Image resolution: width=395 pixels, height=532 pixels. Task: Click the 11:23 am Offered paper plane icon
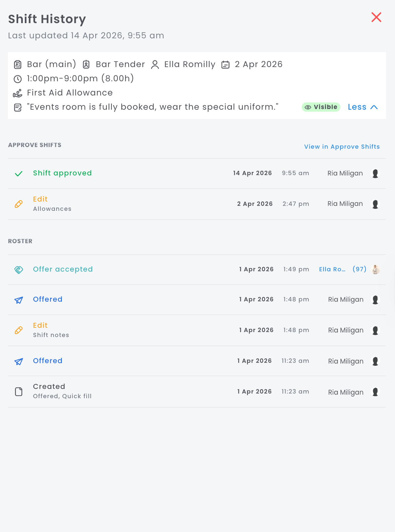[x=19, y=361]
